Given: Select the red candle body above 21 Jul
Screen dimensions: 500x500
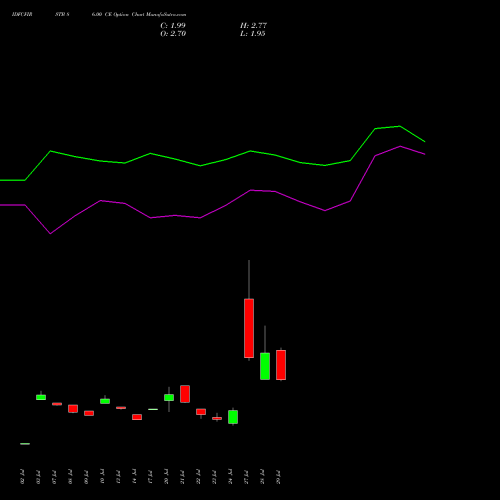Looking at the screenshot, I should pyautogui.click(x=185, y=394).
